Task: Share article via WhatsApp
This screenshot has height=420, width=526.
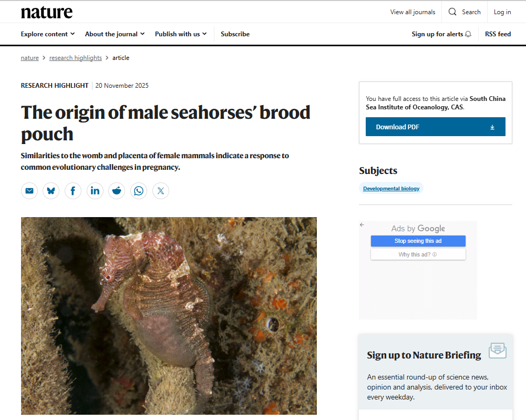Action: pyautogui.click(x=139, y=191)
